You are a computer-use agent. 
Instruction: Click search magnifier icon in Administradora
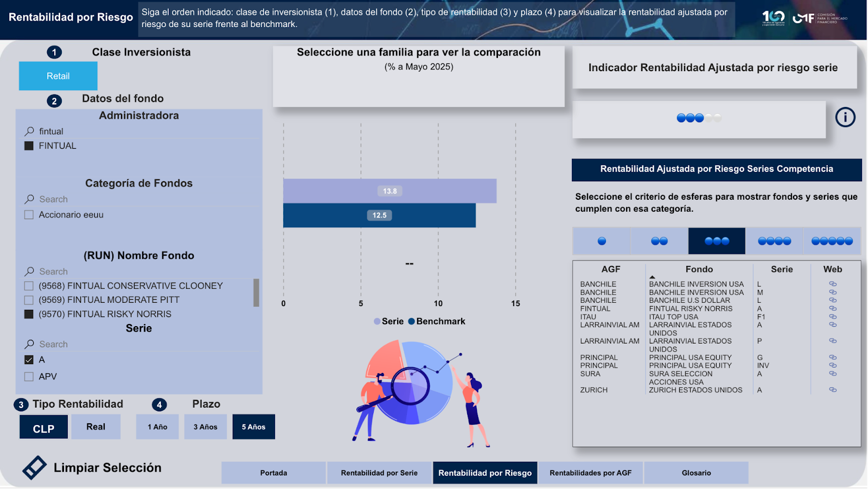pos(29,131)
